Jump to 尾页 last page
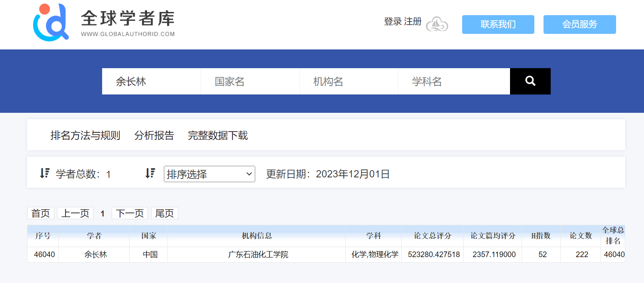Image resolution: width=644 pixels, height=283 pixels. click(164, 213)
